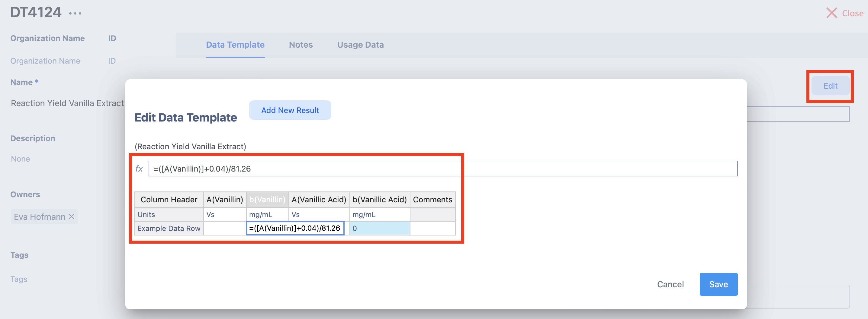
Task: Click Add New Result button
Action: [x=290, y=110]
